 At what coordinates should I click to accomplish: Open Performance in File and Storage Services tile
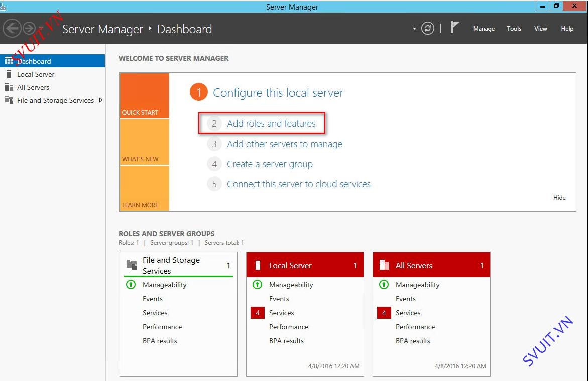point(162,327)
